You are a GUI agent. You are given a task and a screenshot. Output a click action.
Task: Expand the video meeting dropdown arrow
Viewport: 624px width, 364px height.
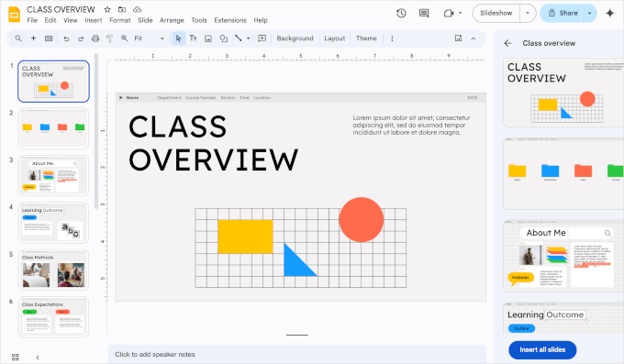click(461, 13)
